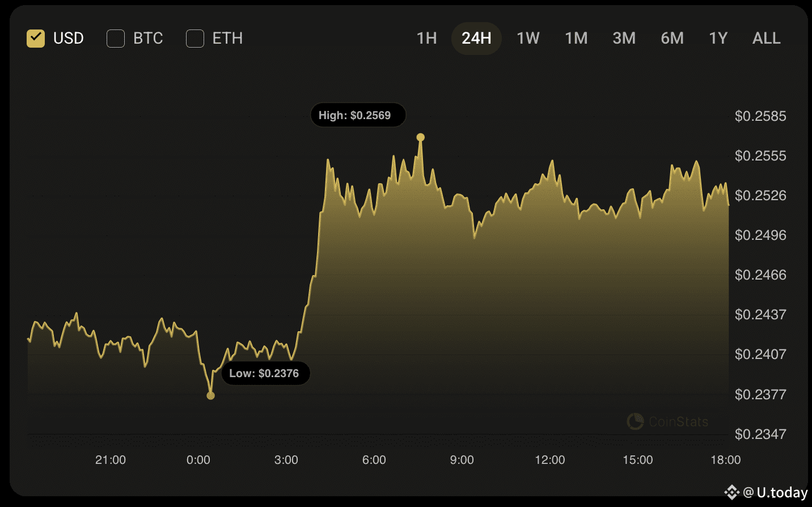
Task: Click the $0.2526 price axis label
Action: point(760,196)
